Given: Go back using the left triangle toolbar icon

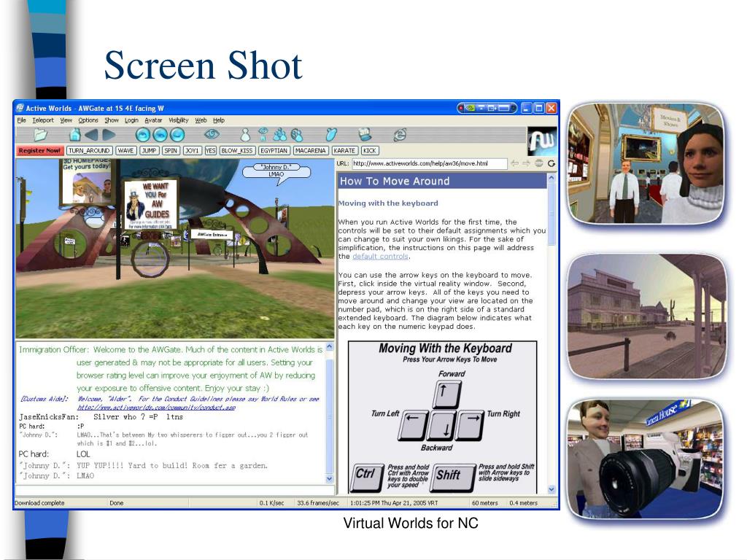Looking at the screenshot, I should click(91, 135).
